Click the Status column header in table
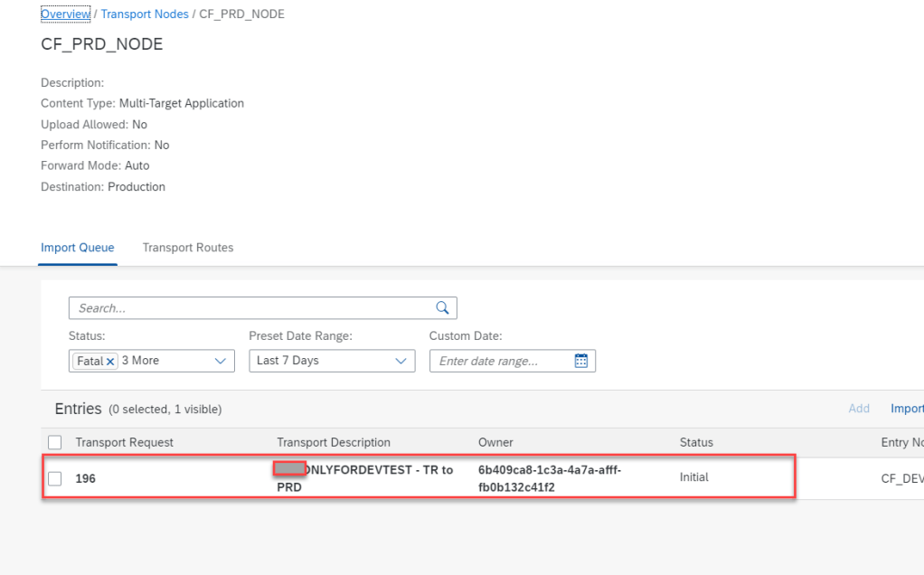 pyautogui.click(x=696, y=443)
